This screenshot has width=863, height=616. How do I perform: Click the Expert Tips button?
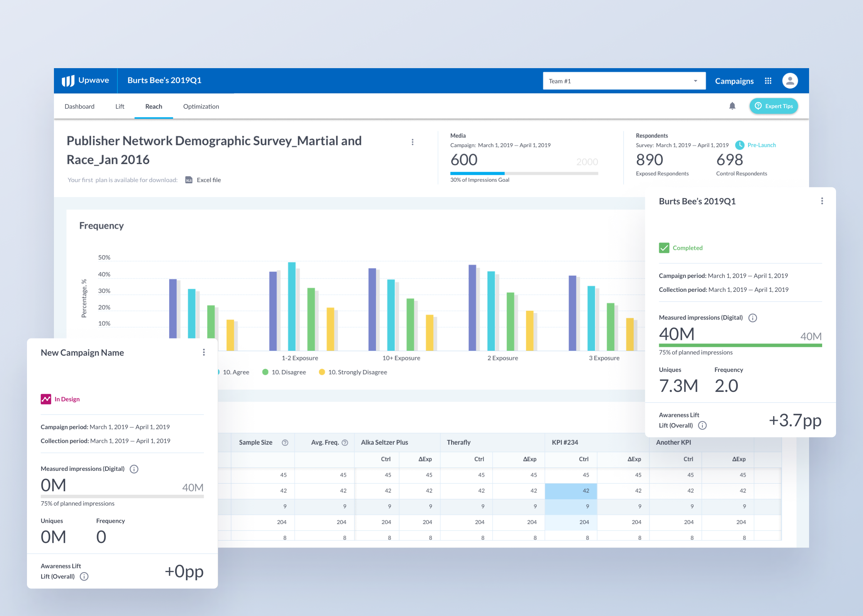pos(773,106)
